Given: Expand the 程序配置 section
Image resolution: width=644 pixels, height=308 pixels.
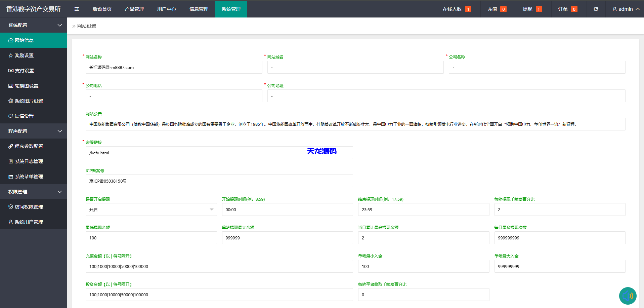Looking at the screenshot, I should point(34,131).
